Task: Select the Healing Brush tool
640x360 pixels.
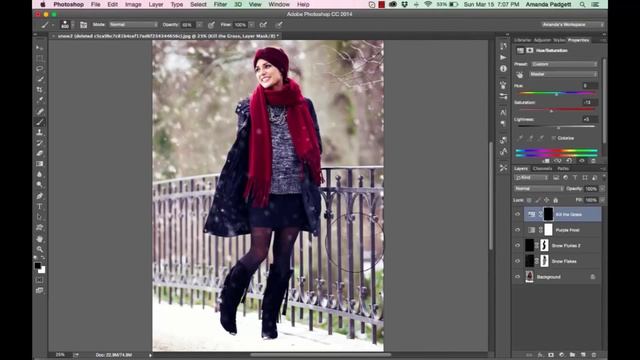Action: [40, 111]
